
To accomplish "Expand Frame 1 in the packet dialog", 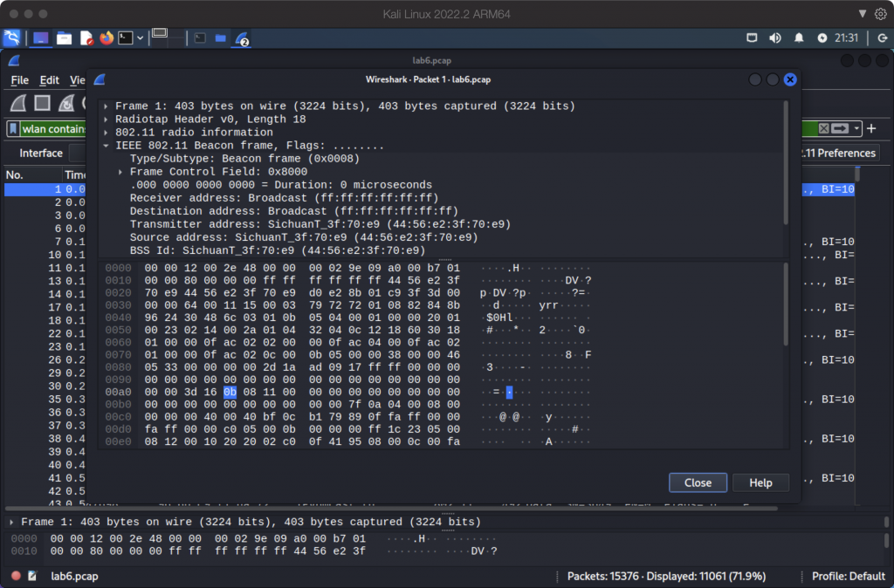I will [106, 106].
